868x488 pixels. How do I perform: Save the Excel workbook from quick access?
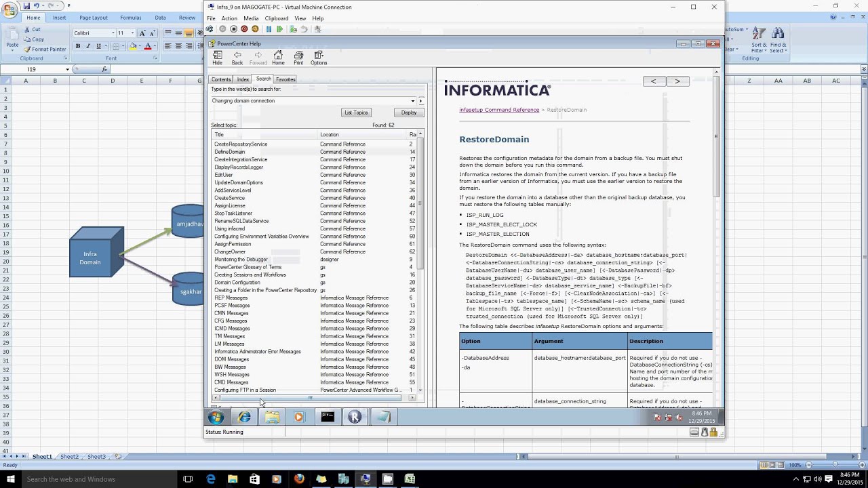tap(27, 5)
